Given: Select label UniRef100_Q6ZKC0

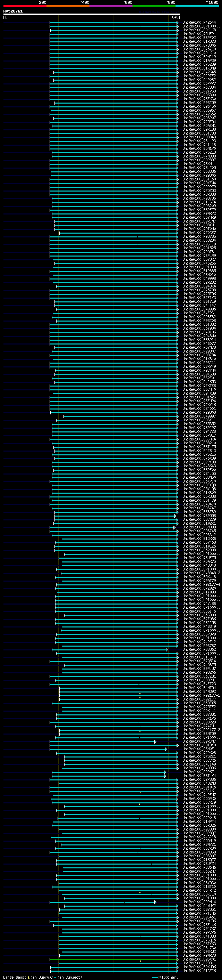Looking at the screenshot, I should click(x=199, y=99).
